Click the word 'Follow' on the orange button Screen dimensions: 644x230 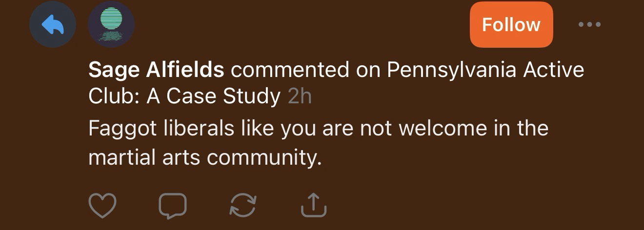511,24
